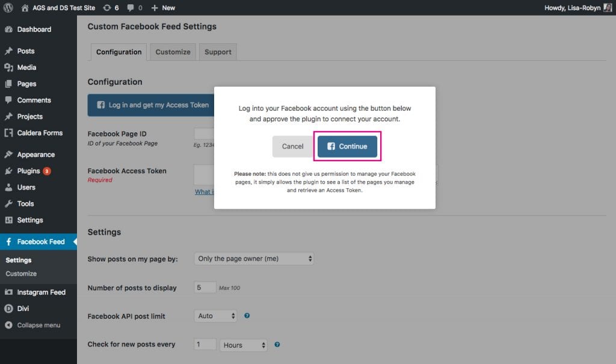Switch to the Support tab
The height and width of the screenshot is (364, 616).
(x=218, y=52)
